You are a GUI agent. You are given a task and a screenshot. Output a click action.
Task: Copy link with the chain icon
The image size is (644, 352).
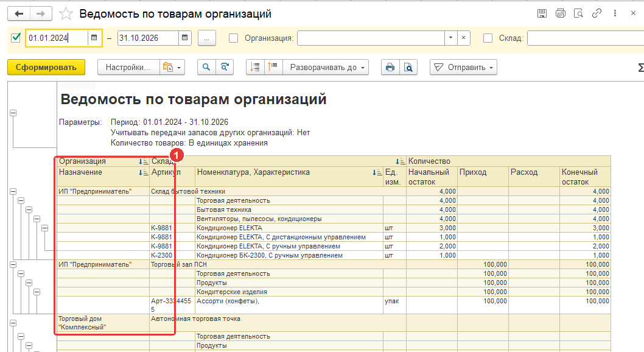pyautogui.click(x=597, y=13)
